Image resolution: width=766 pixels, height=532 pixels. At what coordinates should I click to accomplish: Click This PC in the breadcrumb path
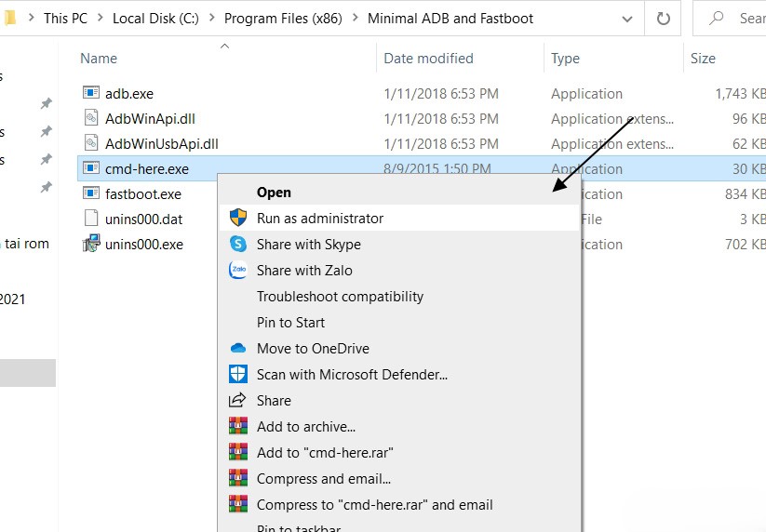[72, 18]
